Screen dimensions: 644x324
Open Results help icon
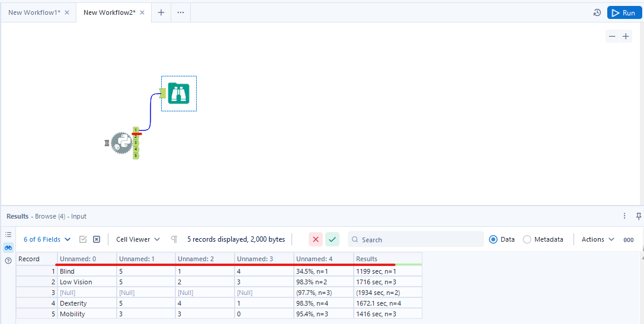(x=8, y=261)
